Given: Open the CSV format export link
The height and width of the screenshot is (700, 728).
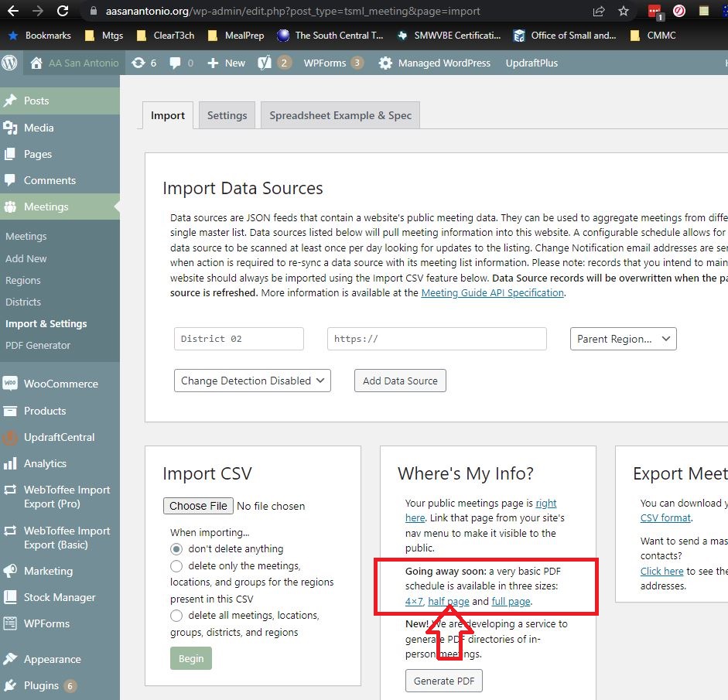Looking at the screenshot, I should tap(665, 517).
